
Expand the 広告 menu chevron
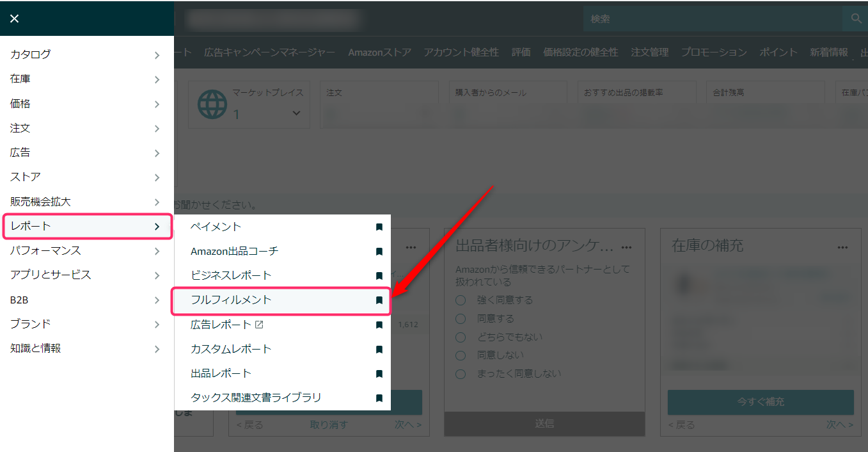(x=157, y=153)
